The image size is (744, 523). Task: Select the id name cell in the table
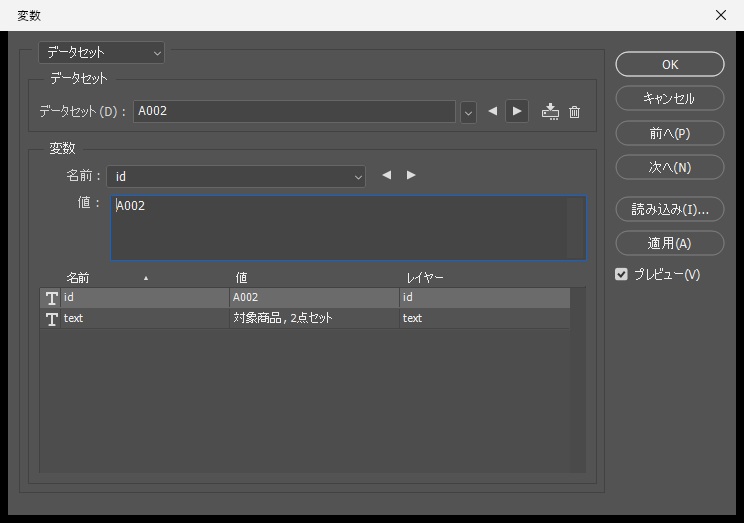coord(145,298)
